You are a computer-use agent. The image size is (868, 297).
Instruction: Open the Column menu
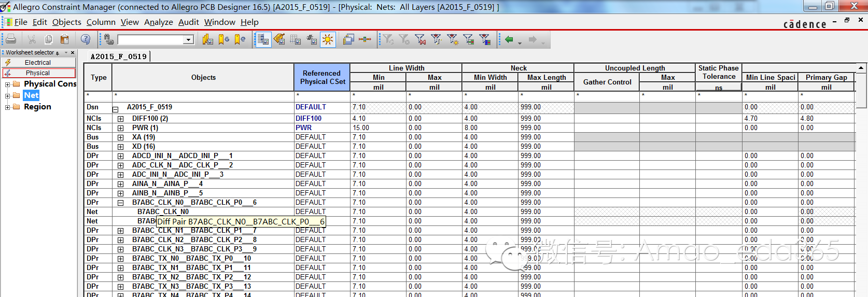pyautogui.click(x=101, y=22)
